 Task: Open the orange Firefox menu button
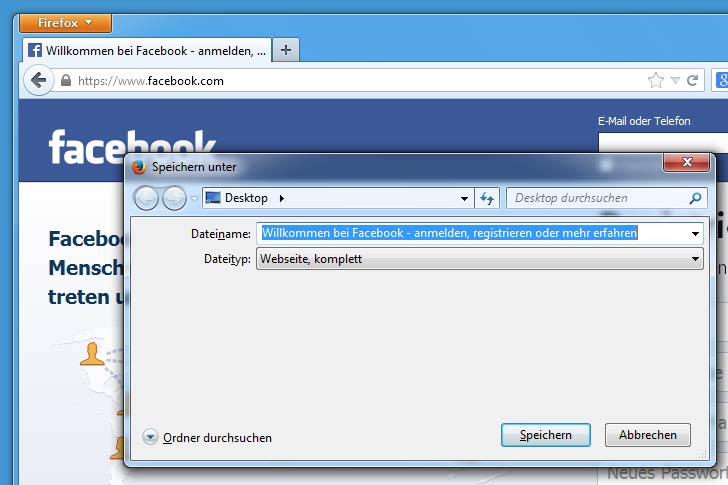(65, 23)
